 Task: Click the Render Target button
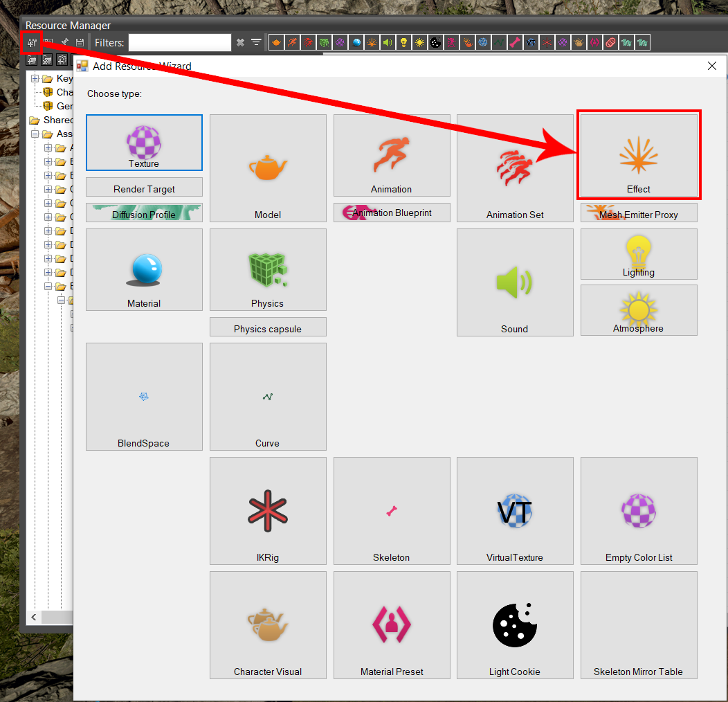(144, 188)
